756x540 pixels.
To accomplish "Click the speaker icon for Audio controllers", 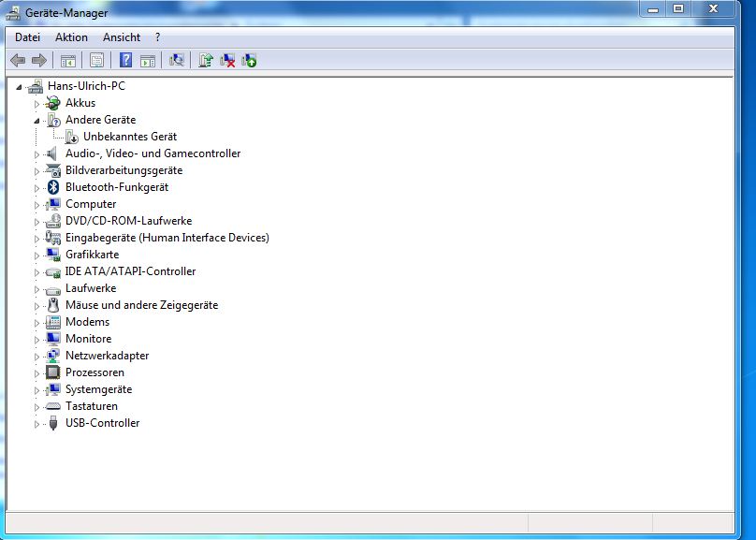I will click(x=52, y=153).
